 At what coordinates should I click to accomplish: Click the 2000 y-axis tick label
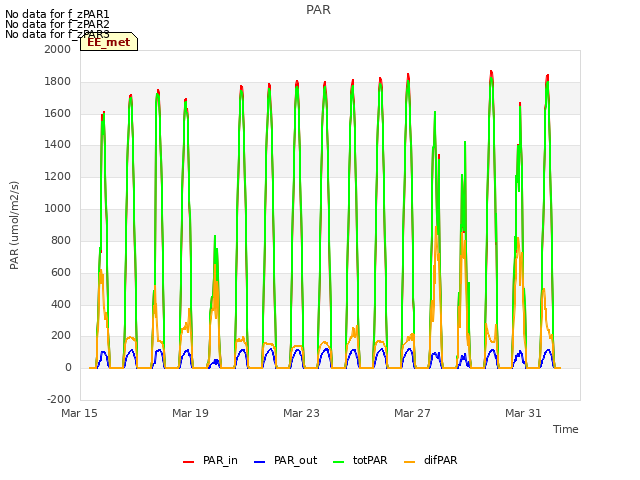pos(58,49)
